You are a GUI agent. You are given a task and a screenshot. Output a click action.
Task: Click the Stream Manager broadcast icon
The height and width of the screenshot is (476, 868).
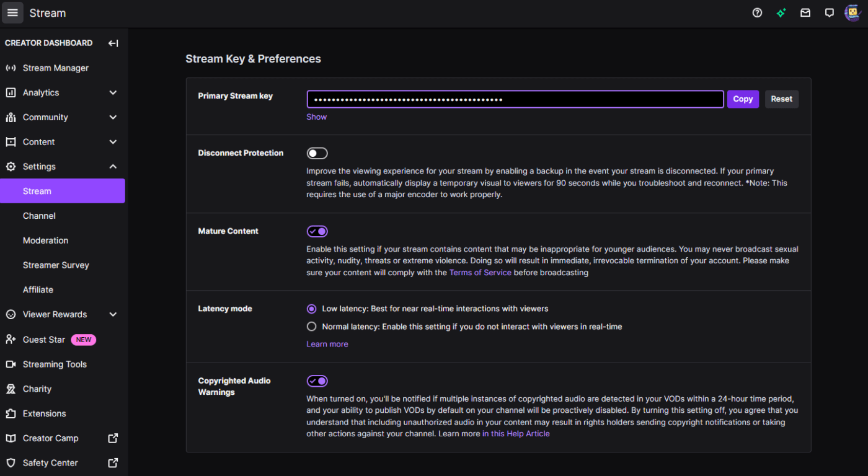coord(11,68)
